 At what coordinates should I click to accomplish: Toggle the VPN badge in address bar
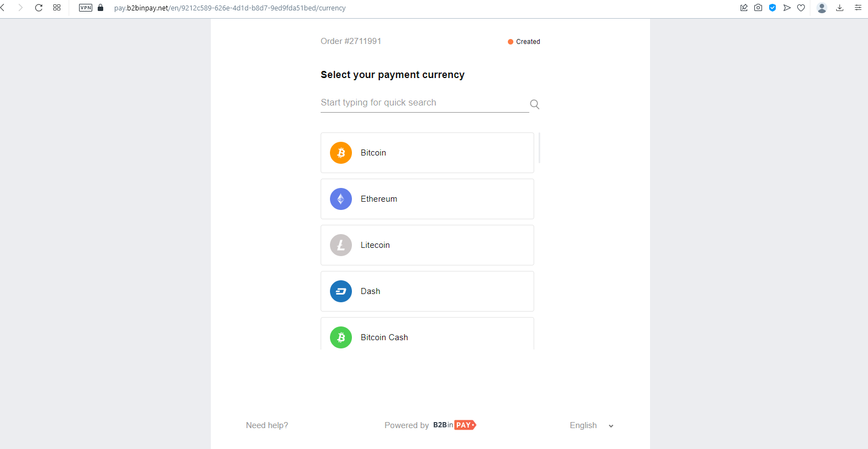tap(86, 8)
